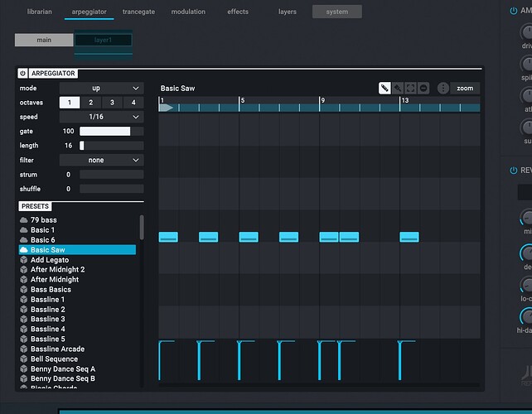The image size is (532, 414).
Task: Select the Bassline Arcade preset
Action: (77, 349)
